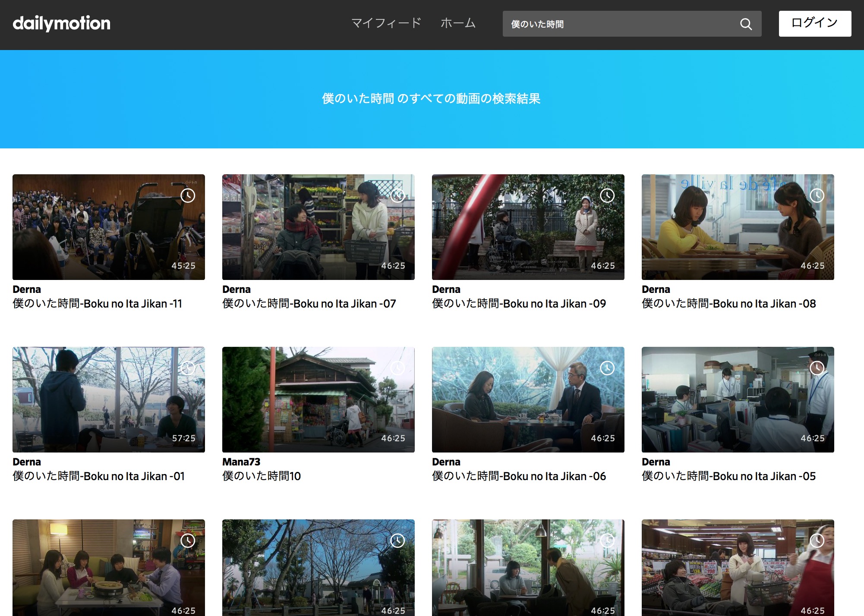Click the 57:25 duration on -01 thumbnail
Image resolution: width=864 pixels, height=616 pixels.
pyautogui.click(x=183, y=438)
